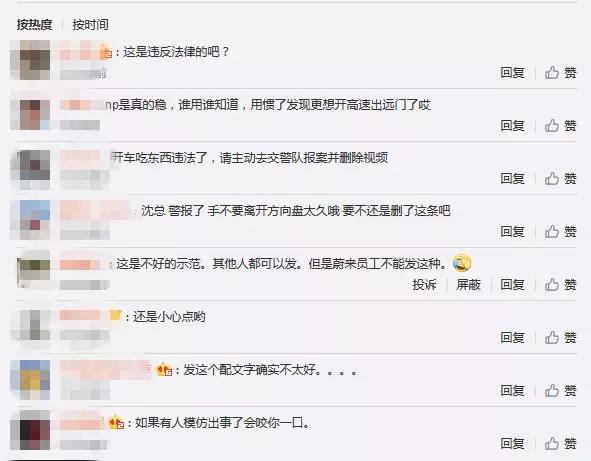Sort comments by 按热度

click(34, 25)
